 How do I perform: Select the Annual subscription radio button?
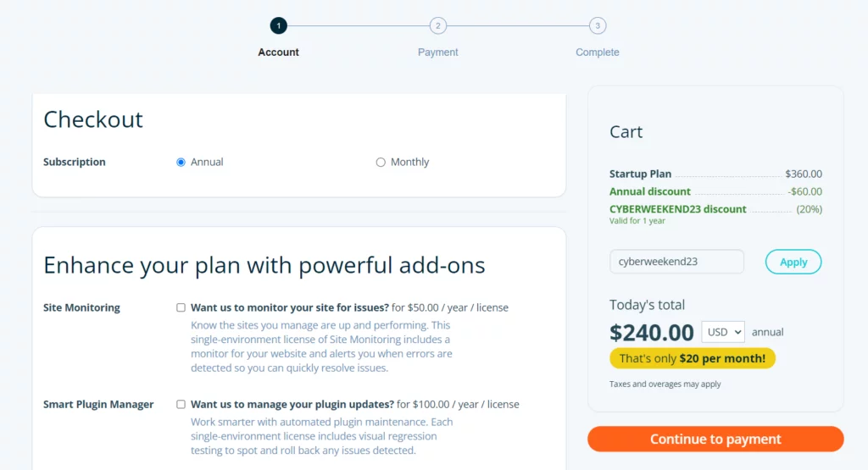point(181,163)
